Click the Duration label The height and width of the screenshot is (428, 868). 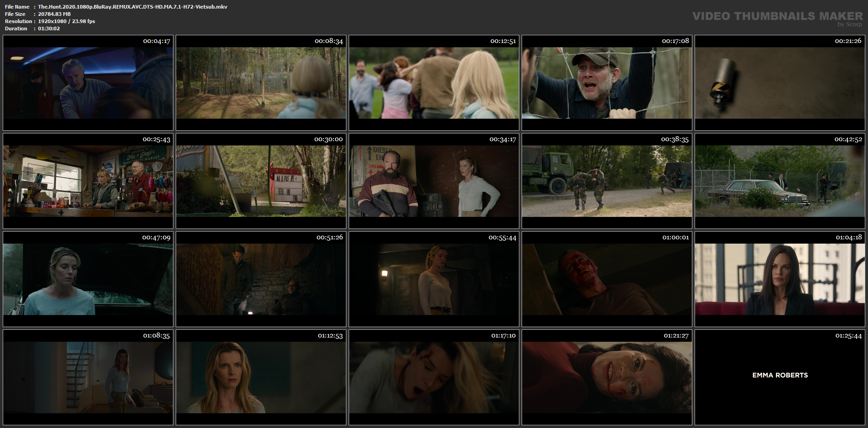tap(16, 29)
